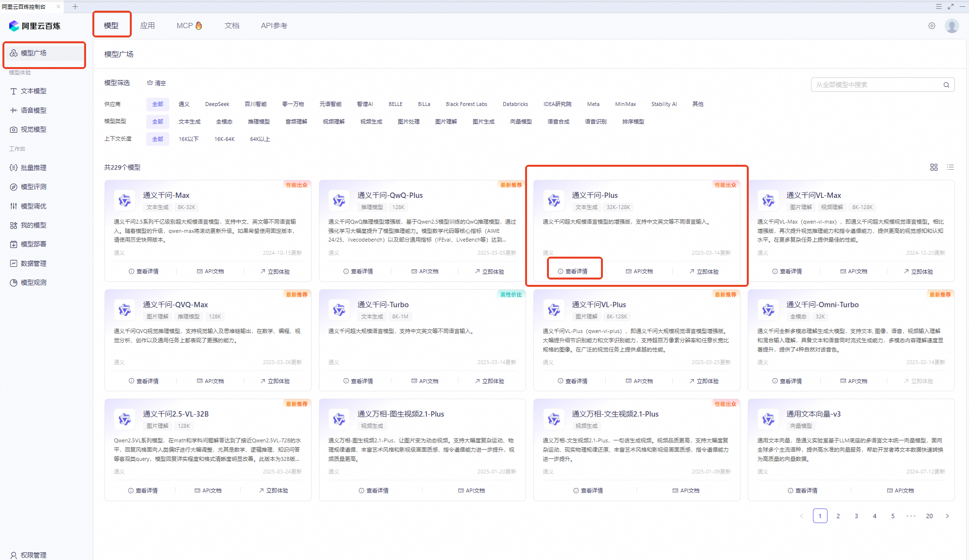The width and height of the screenshot is (969, 560).
Task: Filter model type by 推理模型
Action: (259, 122)
